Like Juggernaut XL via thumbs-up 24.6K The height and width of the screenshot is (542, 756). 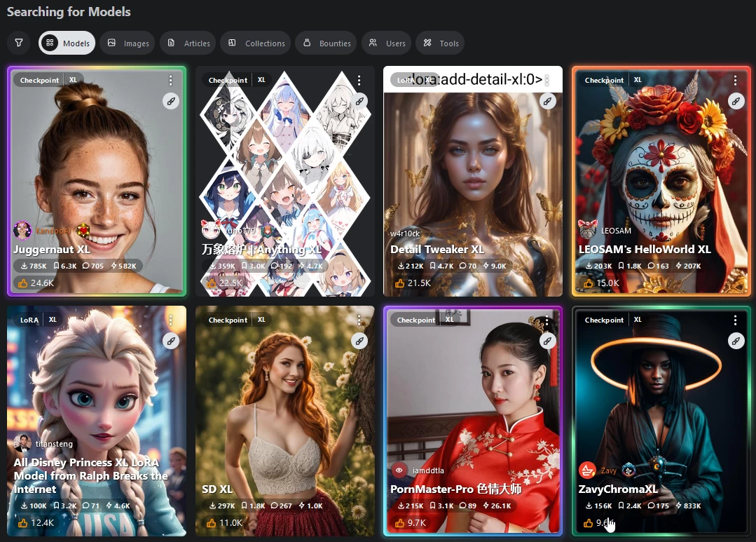[36, 283]
